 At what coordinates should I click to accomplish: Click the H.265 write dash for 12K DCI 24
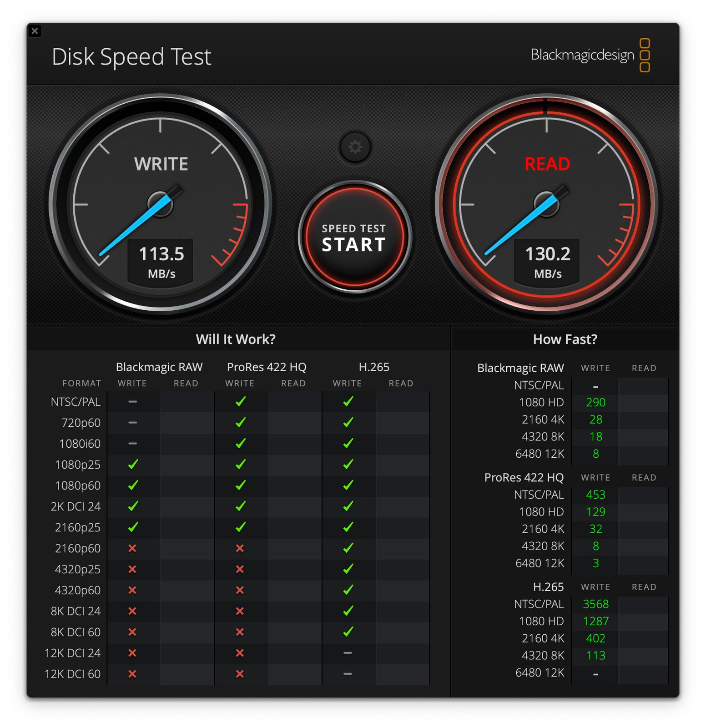point(348,653)
